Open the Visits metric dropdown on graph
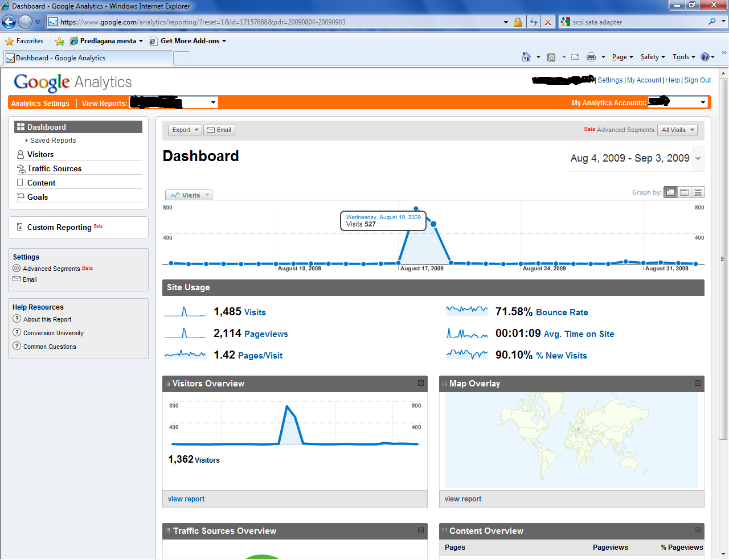 (x=189, y=195)
